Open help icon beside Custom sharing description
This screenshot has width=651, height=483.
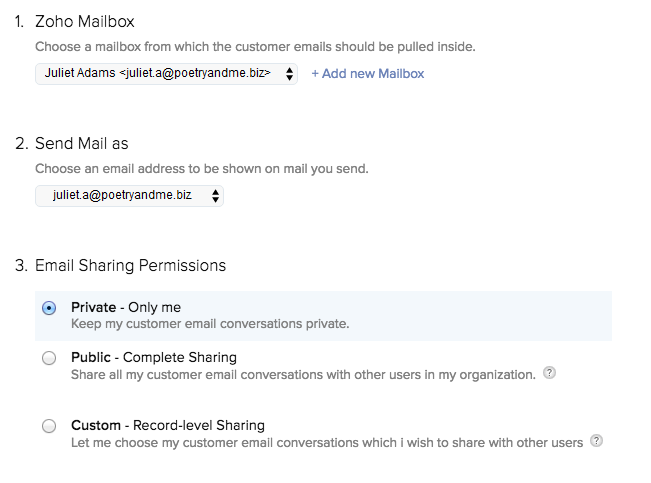tap(597, 441)
